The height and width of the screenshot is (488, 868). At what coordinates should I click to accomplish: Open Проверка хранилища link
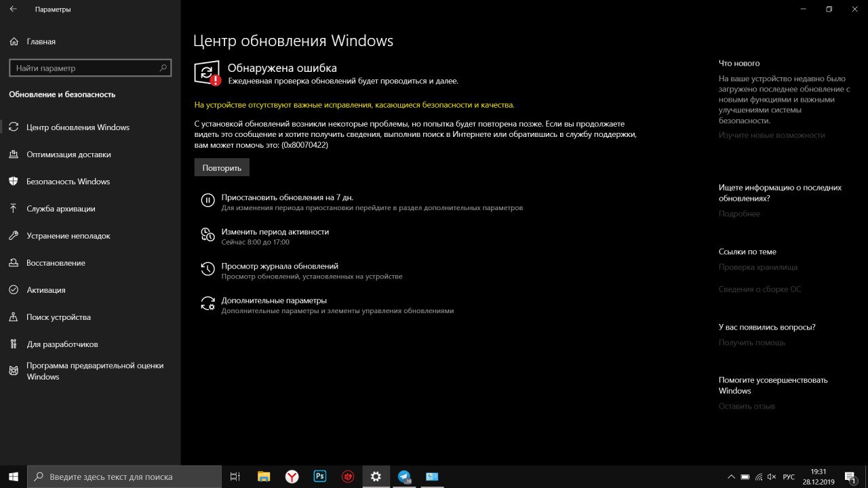758,267
